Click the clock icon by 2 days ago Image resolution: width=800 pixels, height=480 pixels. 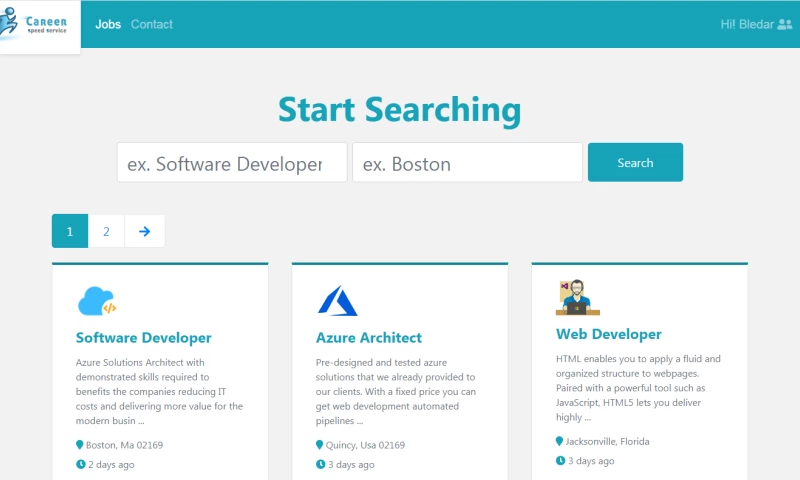point(81,464)
